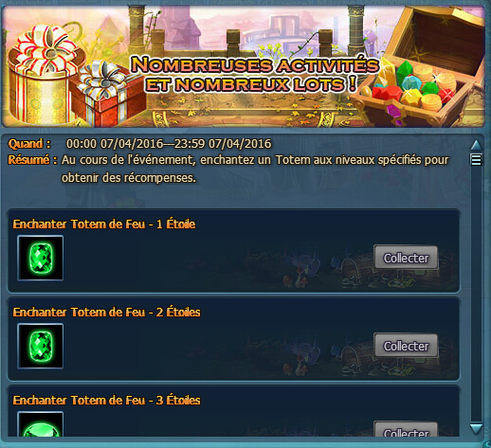Click the green gem reward for 1 Étoile

click(x=41, y=258)
